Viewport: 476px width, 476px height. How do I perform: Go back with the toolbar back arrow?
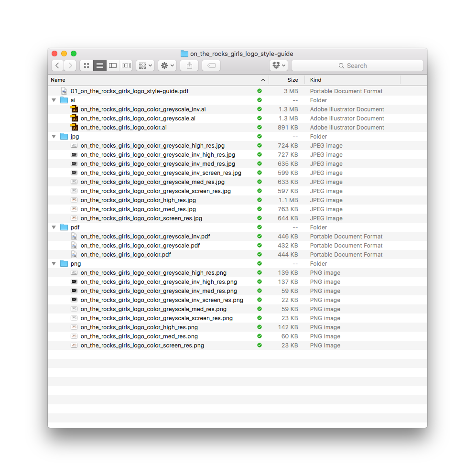coord(57,65)
